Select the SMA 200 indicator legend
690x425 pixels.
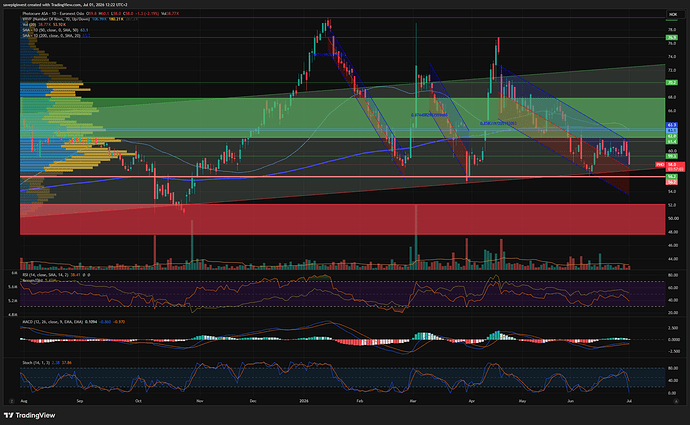point(51,35)
